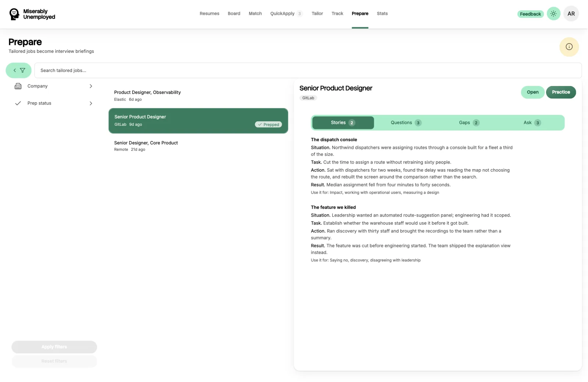Switch to the Stories tab
The width and height of the screenshot is (588, 382).
pyautogui.click(x=343, y=123)
